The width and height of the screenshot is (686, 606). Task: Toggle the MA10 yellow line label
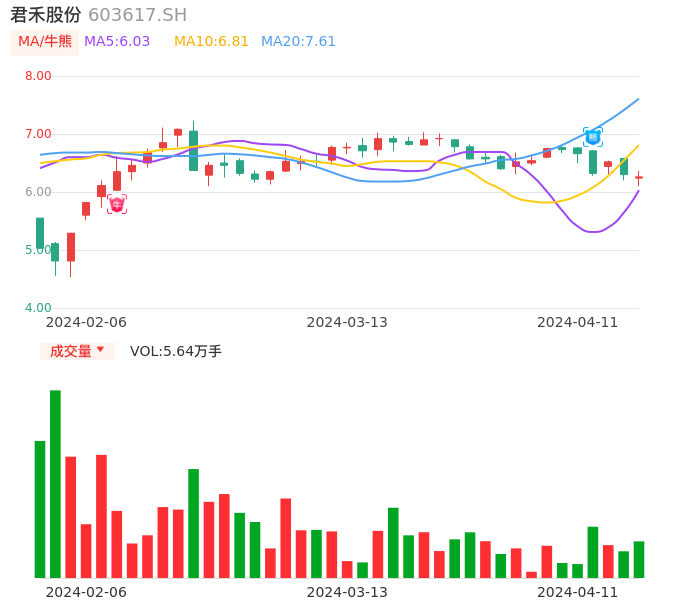[211, 42]
